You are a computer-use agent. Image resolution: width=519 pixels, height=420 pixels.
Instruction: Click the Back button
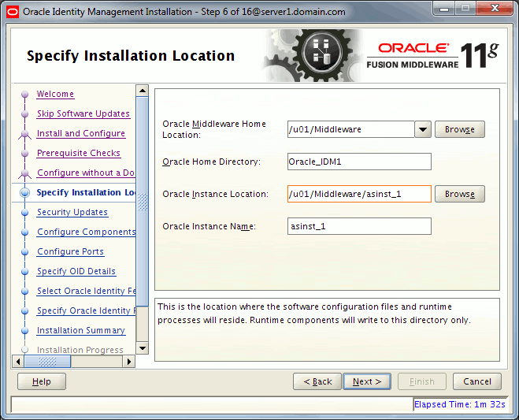tap(317, 381)
